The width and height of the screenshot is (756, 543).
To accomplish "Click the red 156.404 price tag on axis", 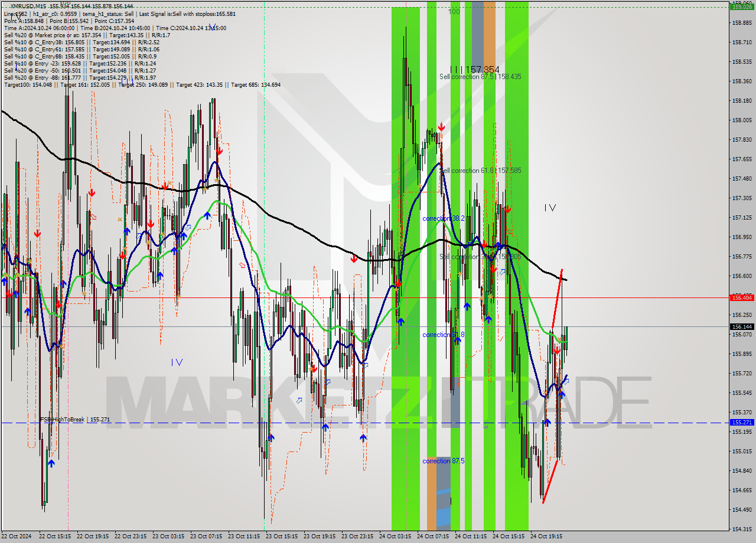I will point(742,298).
